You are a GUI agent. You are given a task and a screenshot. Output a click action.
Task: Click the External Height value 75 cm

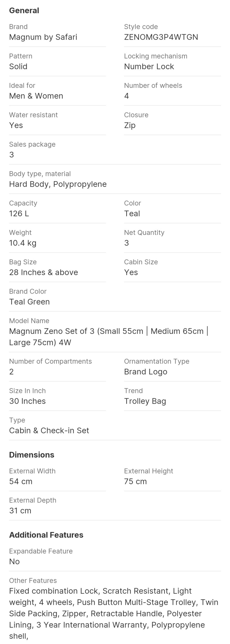pos(135,481)
